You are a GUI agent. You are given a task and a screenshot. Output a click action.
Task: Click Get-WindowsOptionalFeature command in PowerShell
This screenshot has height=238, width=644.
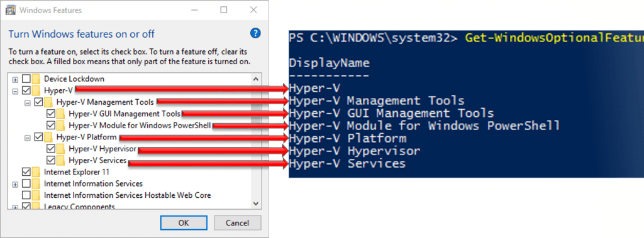[x=555, y=38]
